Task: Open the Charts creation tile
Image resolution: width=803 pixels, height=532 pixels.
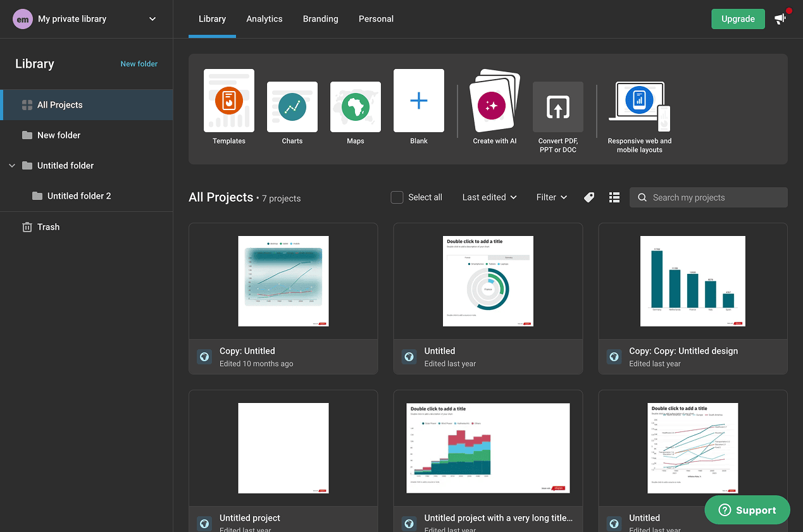Action: (292, 114)
